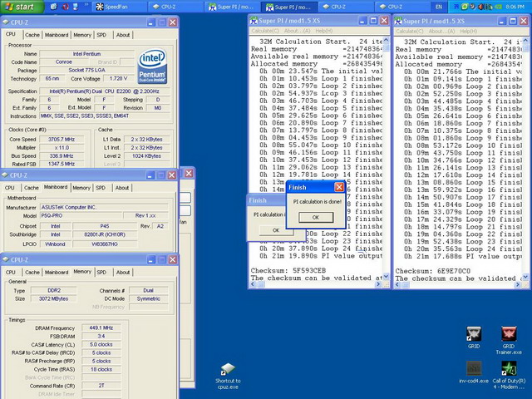
Task: Switch to SpeedFan from the taskbar
Action: pyautogui.click(x=120, y=7)
